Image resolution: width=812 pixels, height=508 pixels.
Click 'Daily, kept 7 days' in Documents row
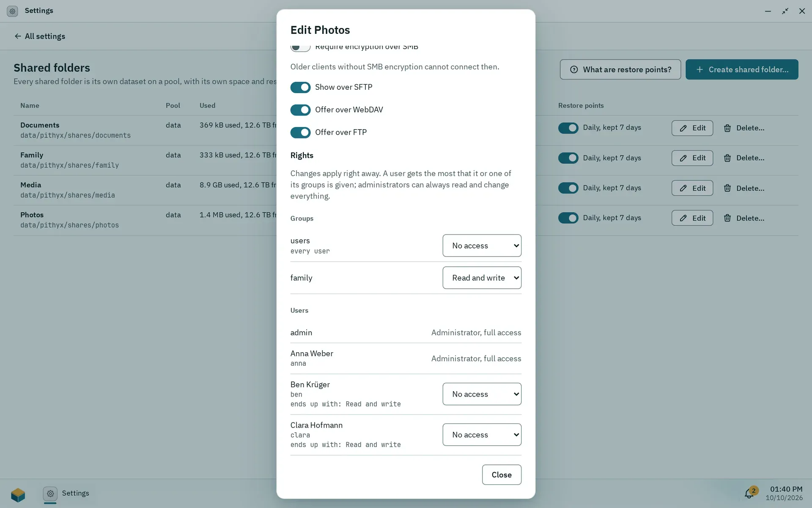point(612,127)
